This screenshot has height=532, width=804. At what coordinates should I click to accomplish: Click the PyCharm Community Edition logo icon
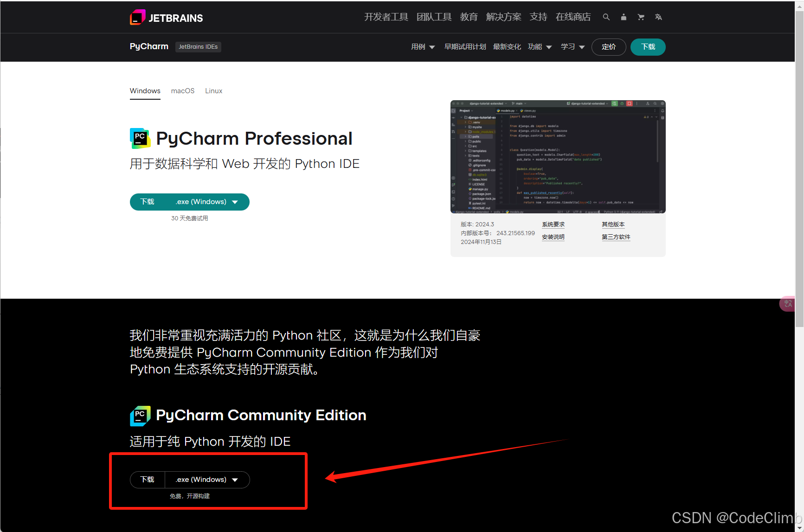(x=140, y=416)
